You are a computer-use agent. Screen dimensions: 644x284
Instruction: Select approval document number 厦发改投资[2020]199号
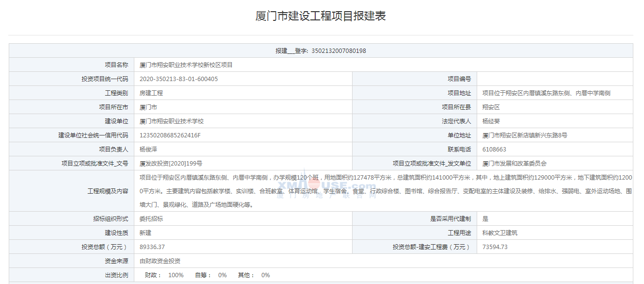[x=171, y=164]
